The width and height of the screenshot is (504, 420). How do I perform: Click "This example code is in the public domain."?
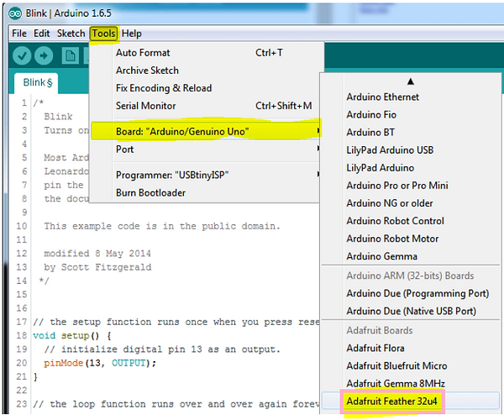tap(162, 226)
